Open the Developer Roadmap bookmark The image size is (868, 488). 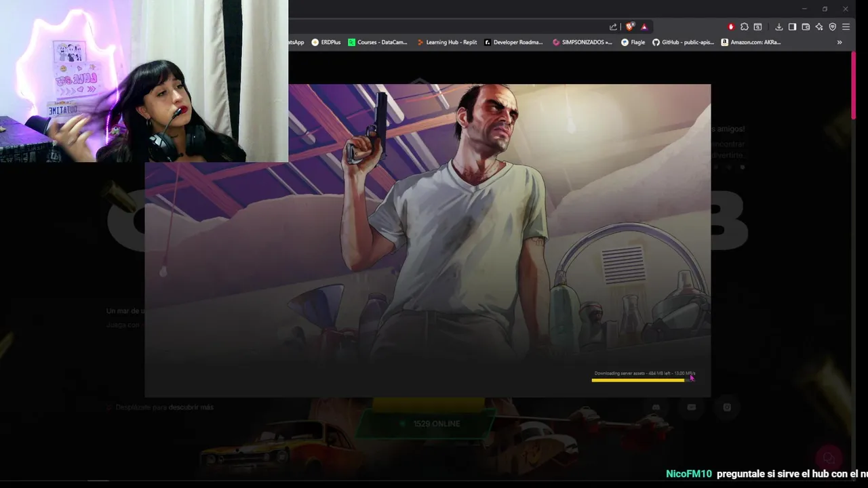pos(513,42)
